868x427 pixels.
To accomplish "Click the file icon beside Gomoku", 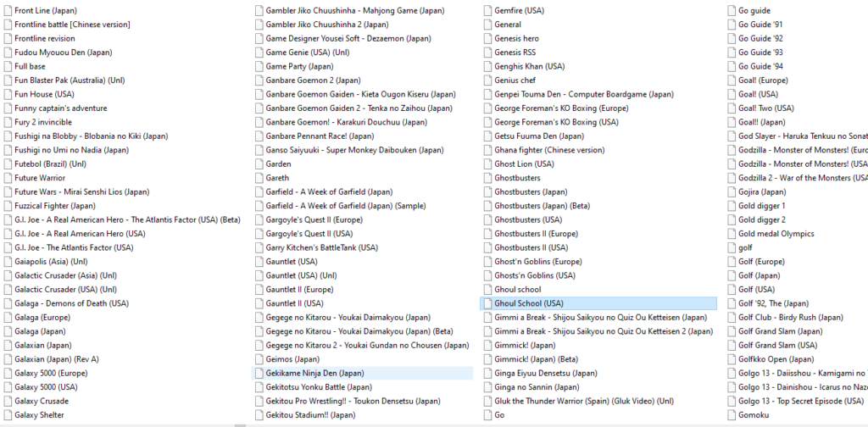I will [732, 415].
